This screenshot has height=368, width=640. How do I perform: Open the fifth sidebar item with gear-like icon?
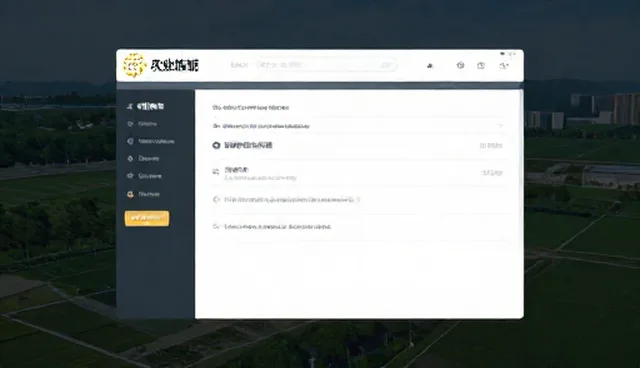(x=144, y=176)
